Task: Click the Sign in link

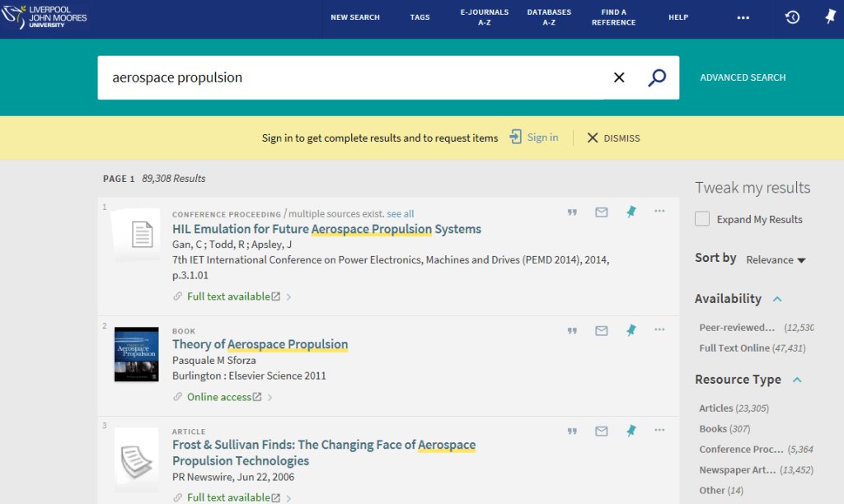Action: pyautogui.click(x=542, y=138)
